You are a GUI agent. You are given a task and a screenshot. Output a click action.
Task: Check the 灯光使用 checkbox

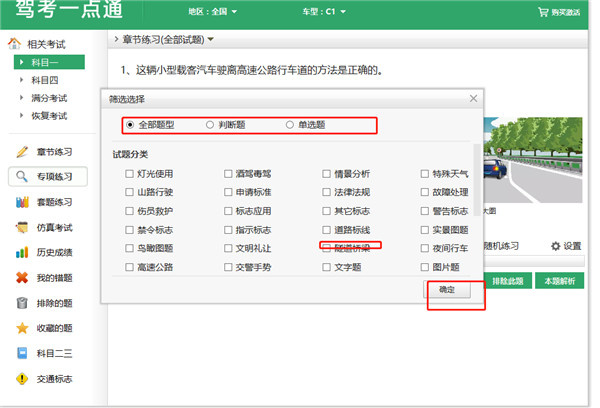click(x=130, y=174)
